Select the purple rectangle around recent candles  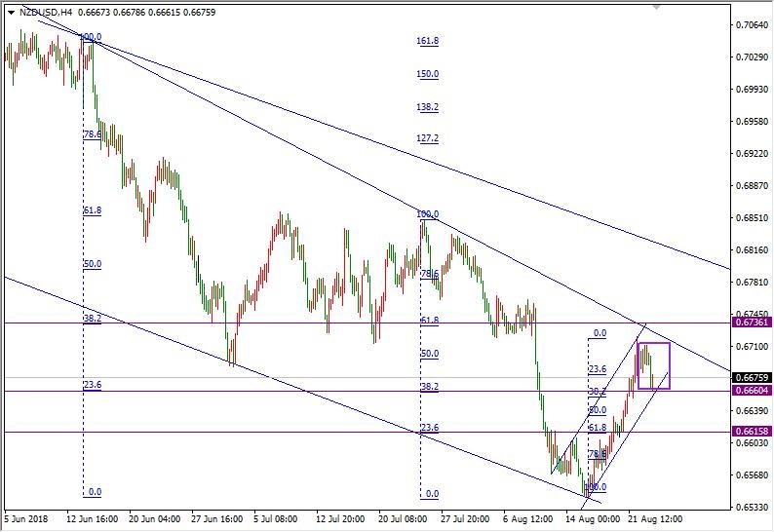click(654, 344)
